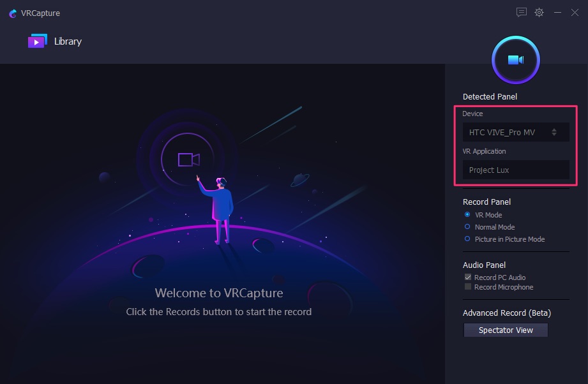Click the Detected Panel heading
The height and width of the screenshot is (384, 588).
pos(490,97)
